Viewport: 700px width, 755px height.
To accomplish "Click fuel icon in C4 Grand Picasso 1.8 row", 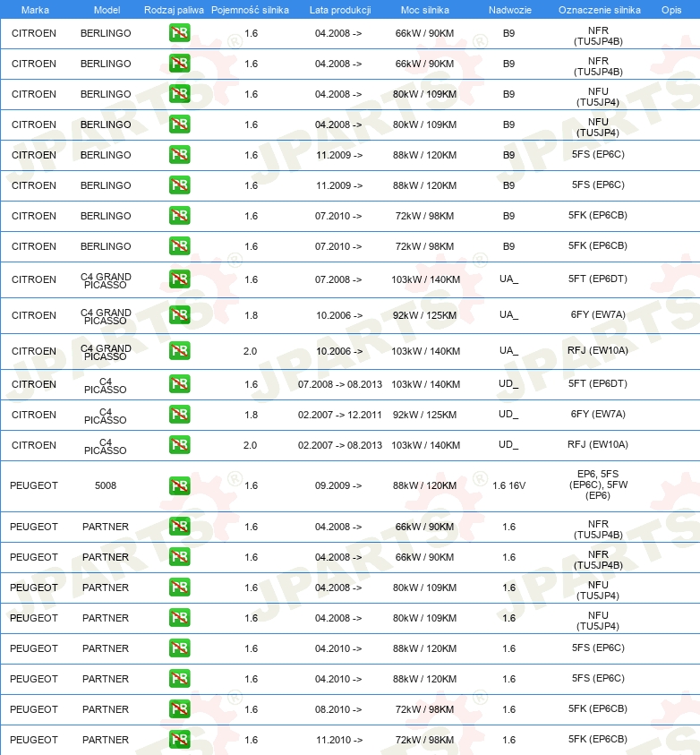I will tap(179, 315).
